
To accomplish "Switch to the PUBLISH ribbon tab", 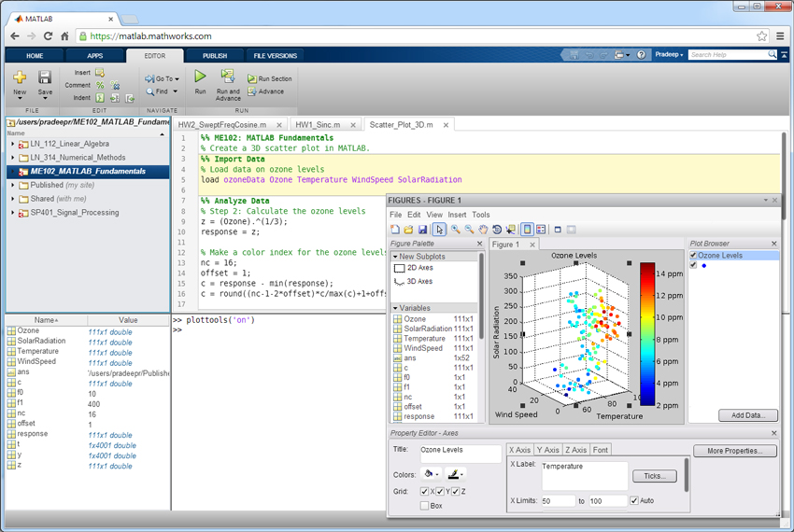I will 215,56.
